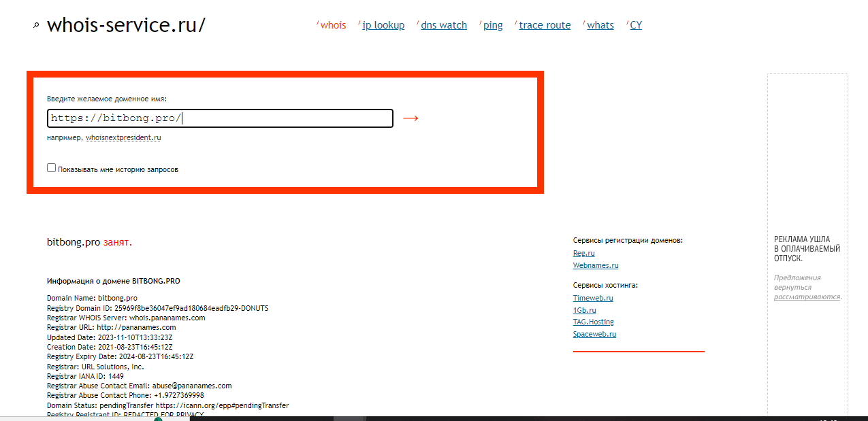Open the Spaceweb.ru hosting link

(594, 334)
